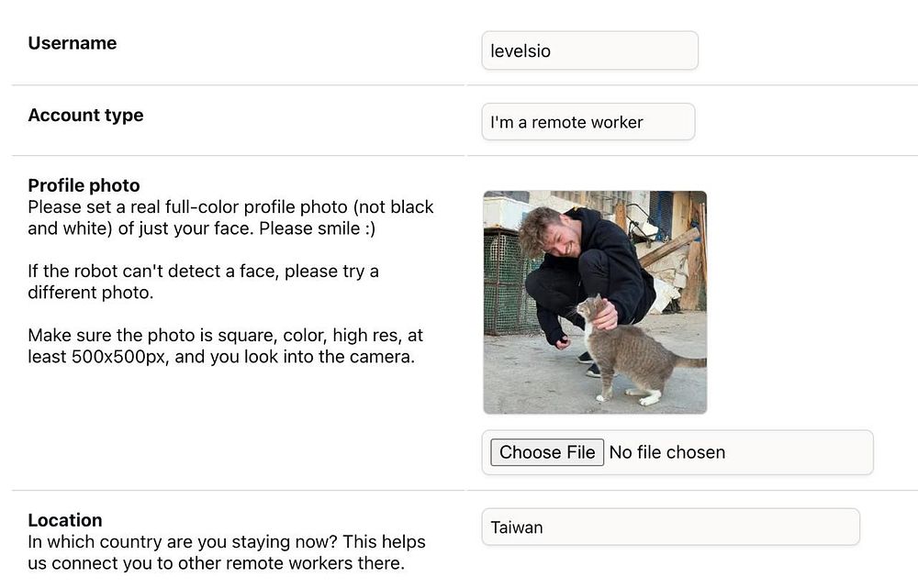Screen dimensions: 918x588
Task: Select the Profile photo heading
Action: (x=84, y=185)
